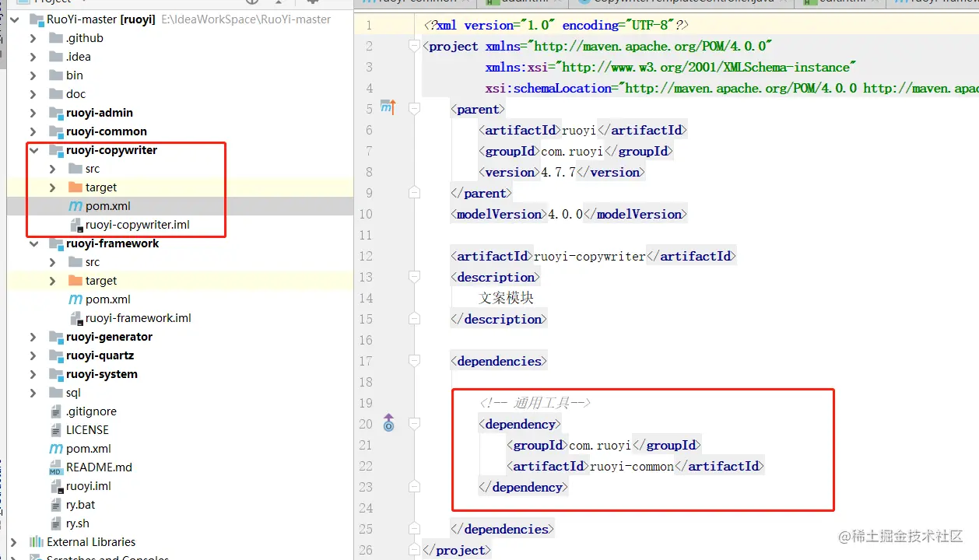Click Maven parent gutter icon on line 5
Viewport: 979px width, 560px height.
(388, 107)
